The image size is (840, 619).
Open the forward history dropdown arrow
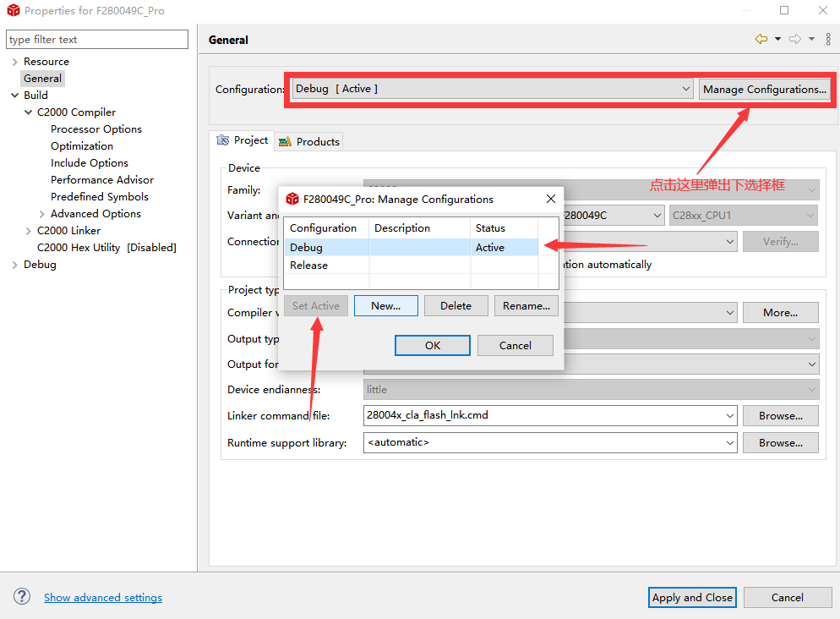point(811,39)
